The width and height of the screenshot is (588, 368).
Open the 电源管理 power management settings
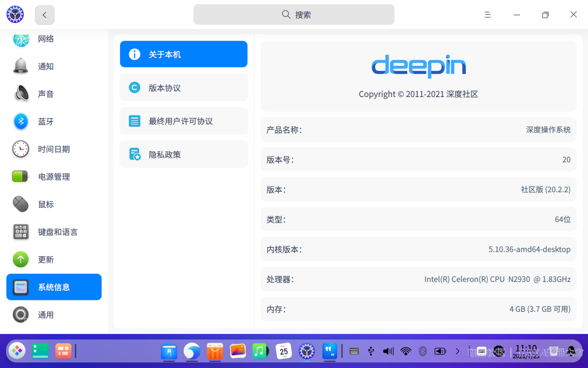[x=54, y=177]
